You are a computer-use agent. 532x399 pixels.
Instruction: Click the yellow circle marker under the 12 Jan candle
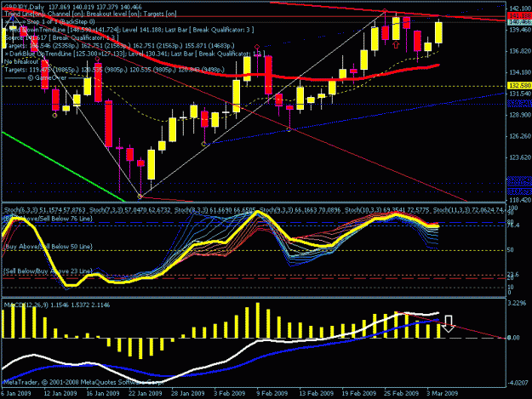[55, 116]
